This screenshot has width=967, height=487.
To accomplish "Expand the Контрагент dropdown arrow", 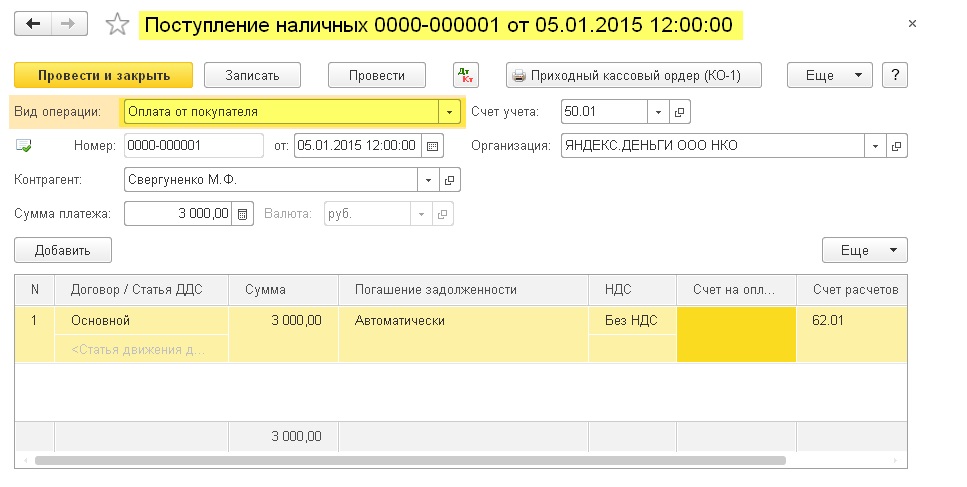I will click(428, 180).
